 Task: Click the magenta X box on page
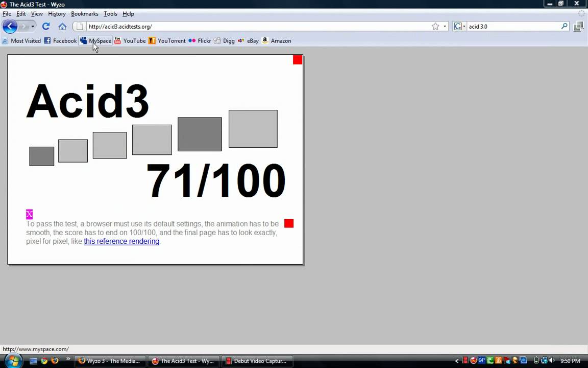[x=29, y=214]
